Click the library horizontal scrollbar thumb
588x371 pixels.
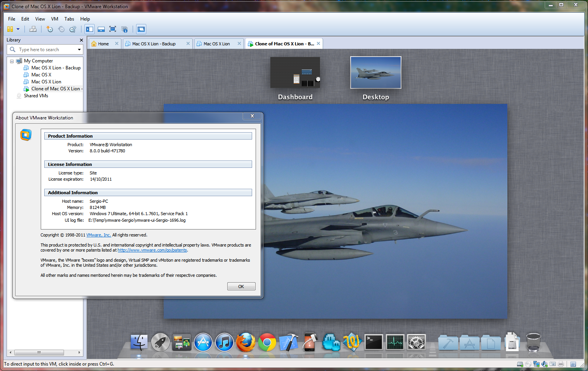click(39, 352)
